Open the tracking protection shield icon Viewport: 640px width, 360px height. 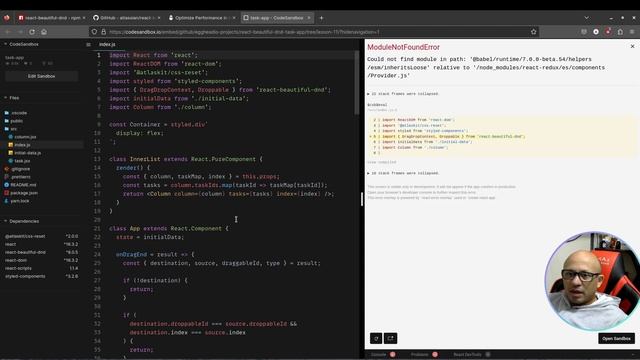click(94, 32)
